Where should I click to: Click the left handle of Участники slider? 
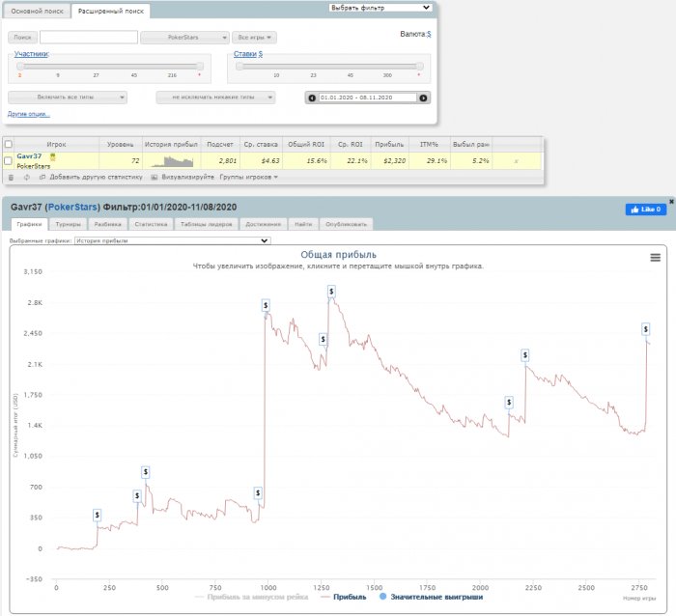coord(19,66)
